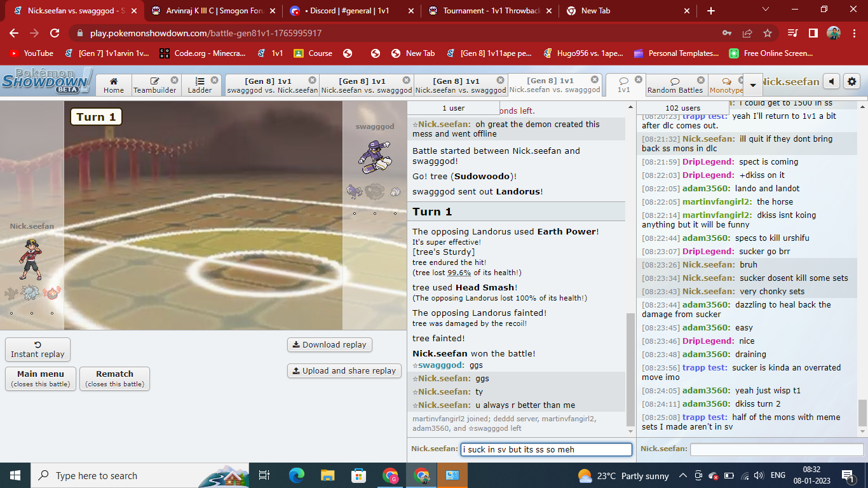Mute sound using the speaker icon
This screenshot has width=868, height=488.
(831, 81)
